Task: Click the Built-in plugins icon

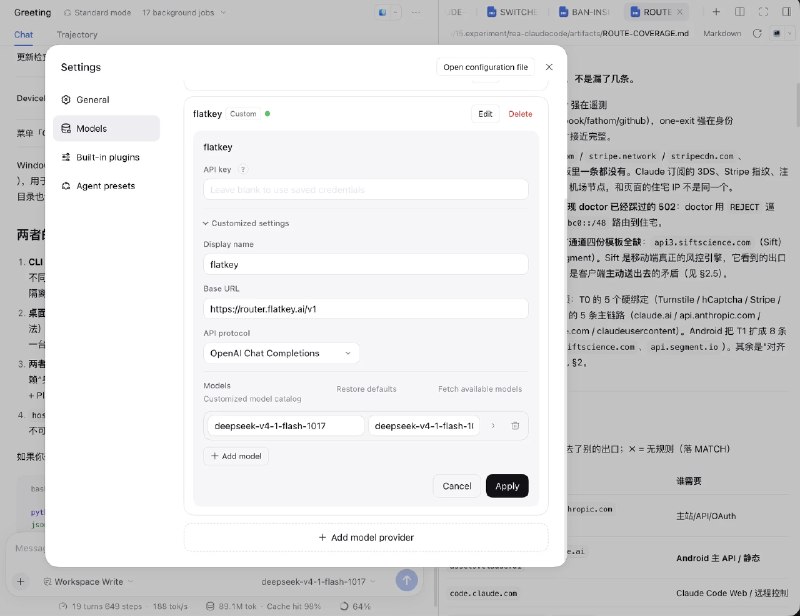Action: click(x=66, y=157)
